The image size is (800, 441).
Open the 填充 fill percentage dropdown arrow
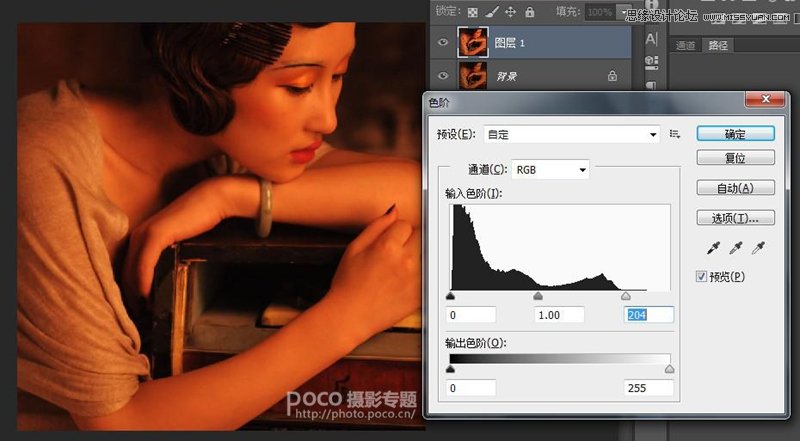click(x=623, y=12)
